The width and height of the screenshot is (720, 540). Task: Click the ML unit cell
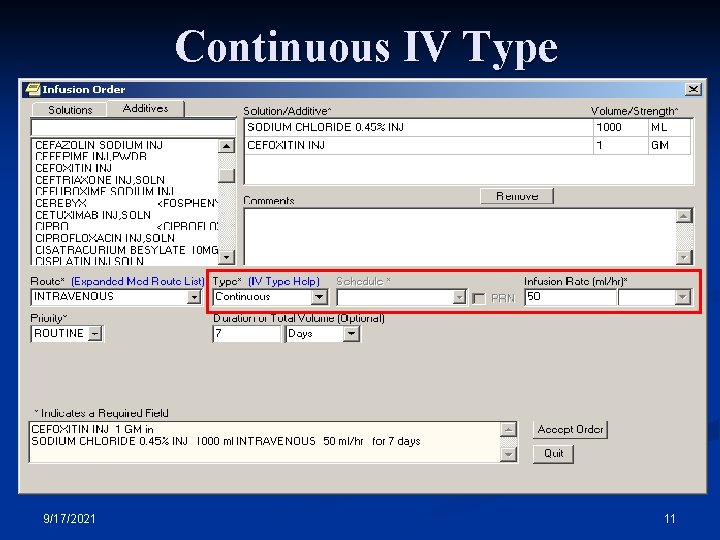coord(669,127)
